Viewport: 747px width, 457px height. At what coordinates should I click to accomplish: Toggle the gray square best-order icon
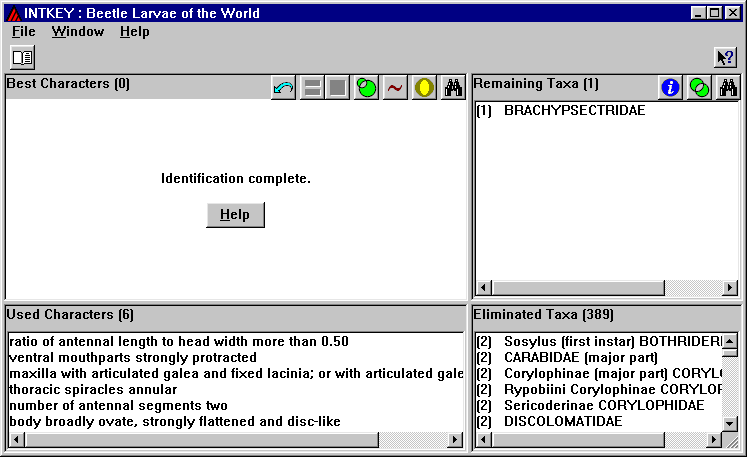point(337,88)
